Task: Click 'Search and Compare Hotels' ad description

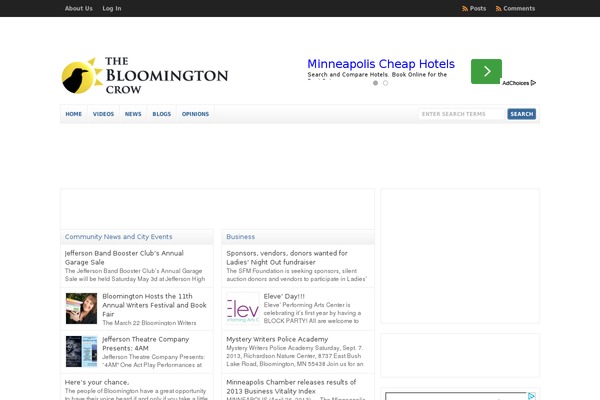Action: pyautogui.click(x=377, y=75)
